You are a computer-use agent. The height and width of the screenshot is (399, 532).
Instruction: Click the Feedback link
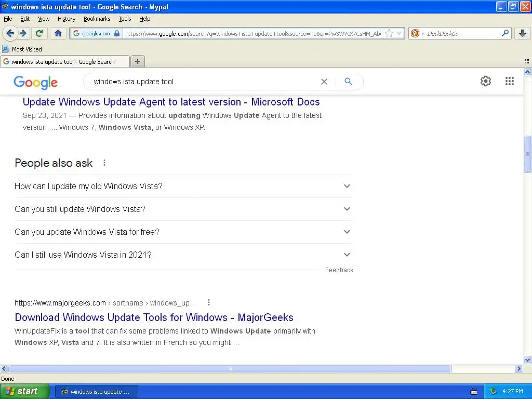tap(339, 270)
